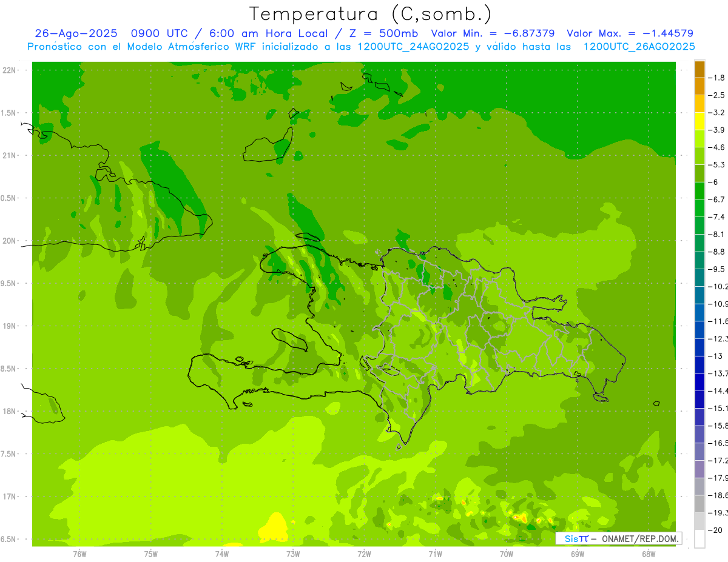Pick the dark orange swatch above -1.8

699,69
